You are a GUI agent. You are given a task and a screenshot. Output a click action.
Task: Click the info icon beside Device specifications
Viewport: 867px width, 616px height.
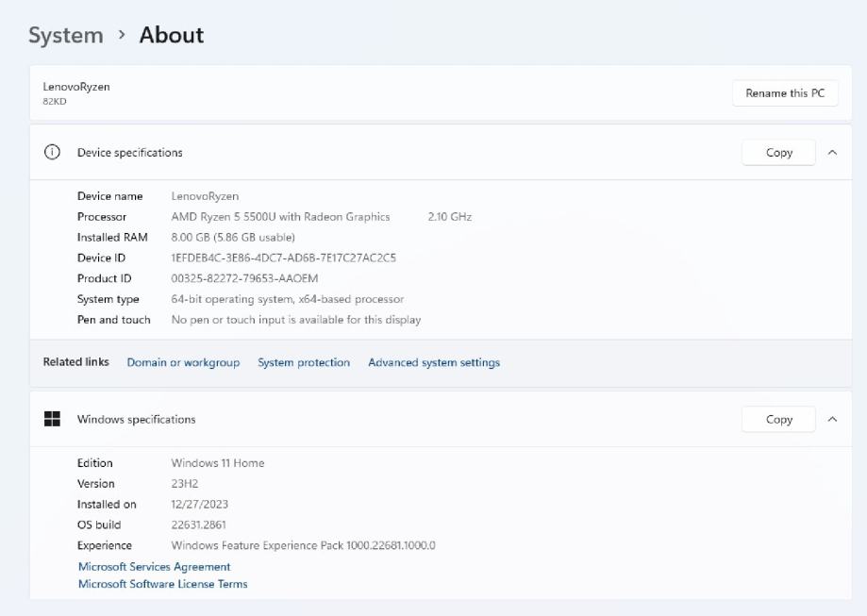[53, 152]
